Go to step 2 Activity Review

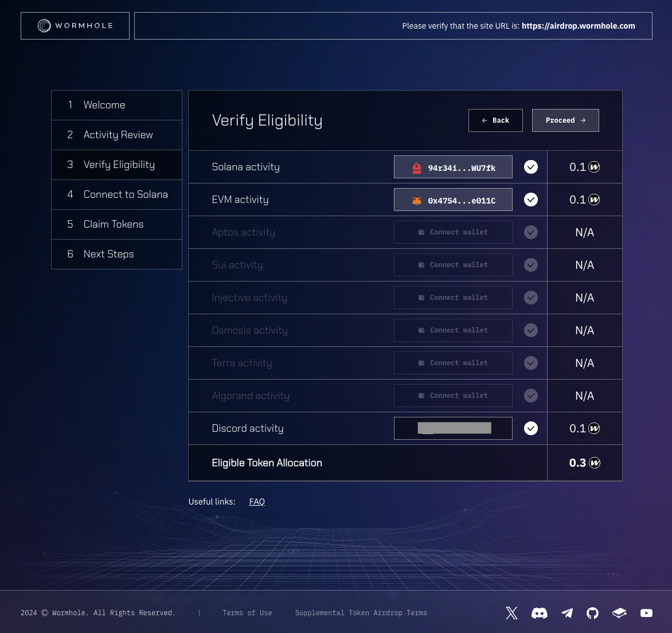pos(116,135)
